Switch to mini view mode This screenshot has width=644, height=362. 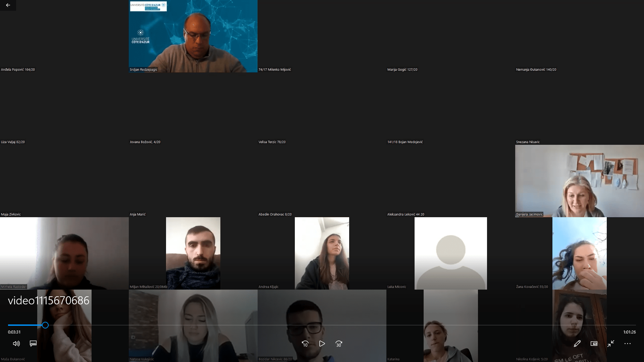click(x=594, y=344)
